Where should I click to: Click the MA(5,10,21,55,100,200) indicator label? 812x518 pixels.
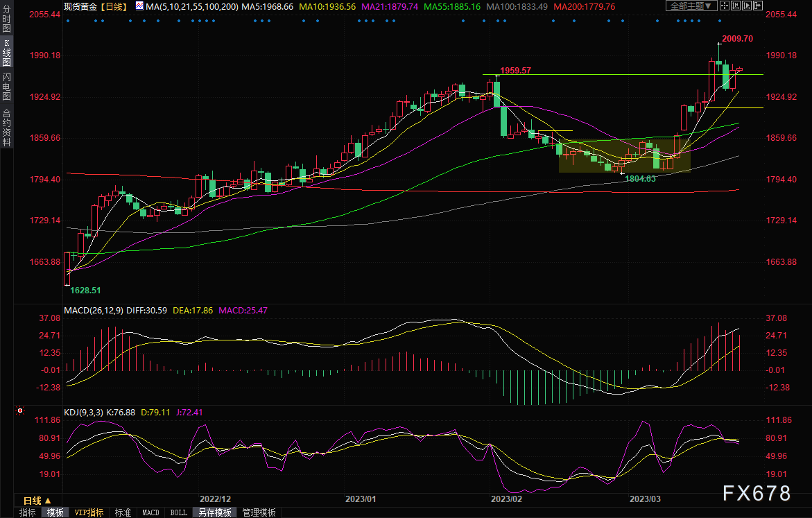click(x=191, y=7)
